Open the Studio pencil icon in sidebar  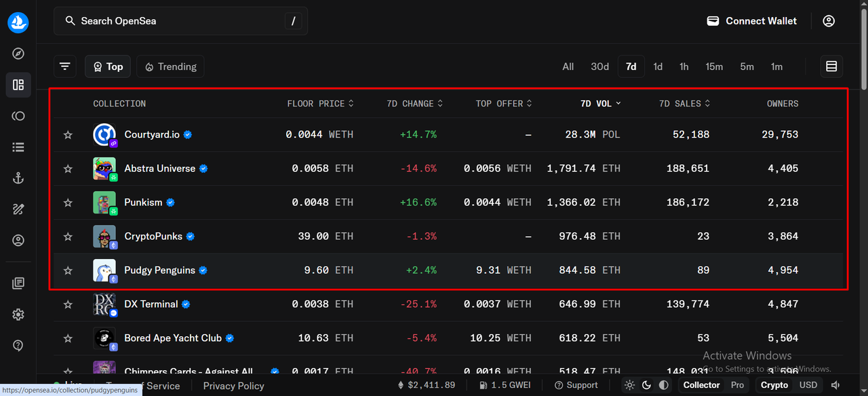point(18,210)
